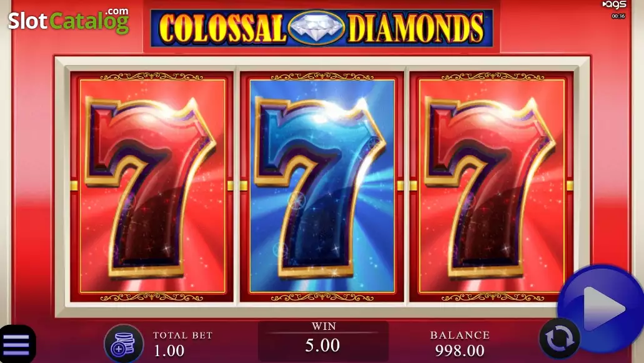
Task: Click the Win 5.00 display
Action: 323,341
